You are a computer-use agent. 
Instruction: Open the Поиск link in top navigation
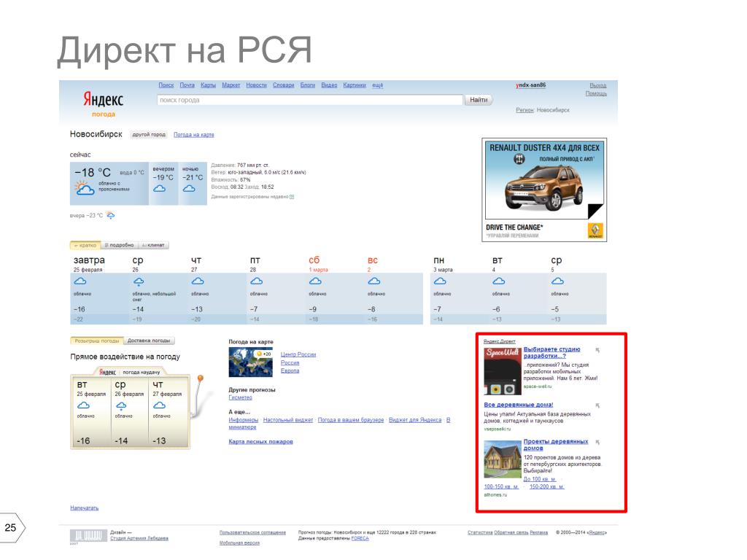click(166, 85)
